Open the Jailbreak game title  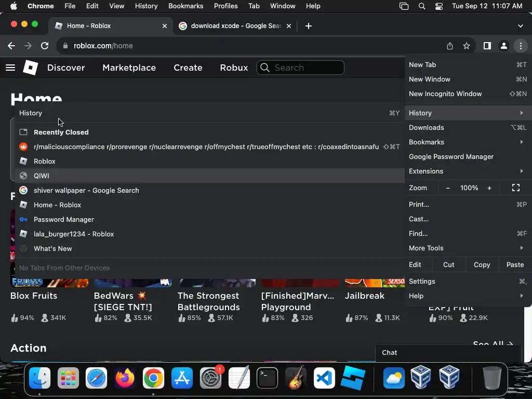364,296
